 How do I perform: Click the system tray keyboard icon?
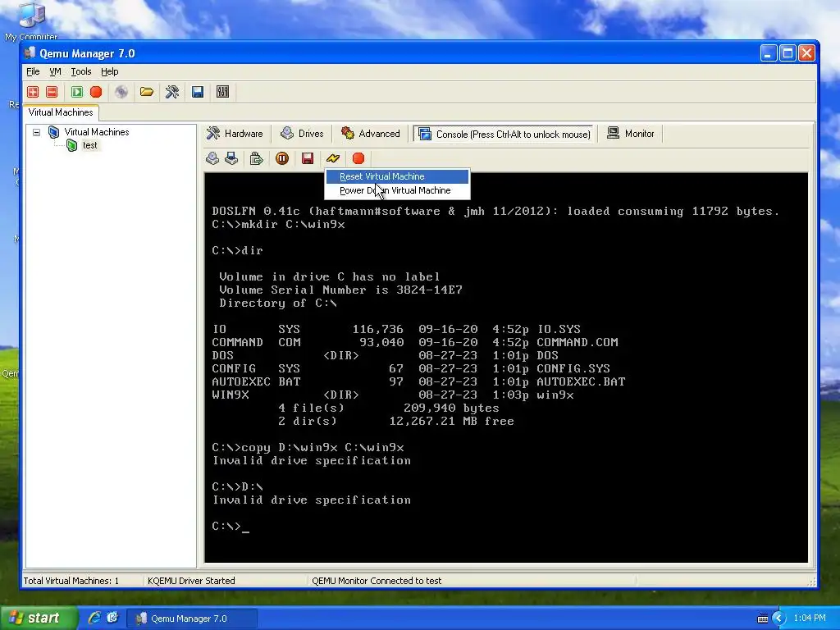(x=763, y=619)
